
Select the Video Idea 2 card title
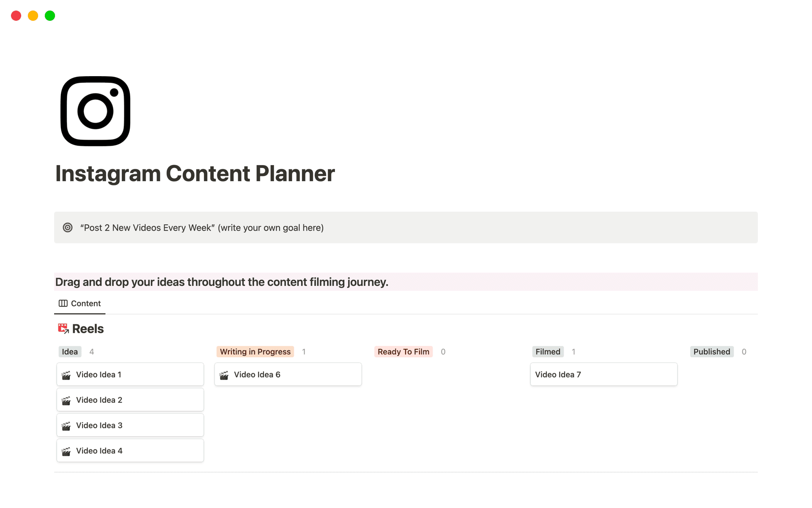[99, 400]
